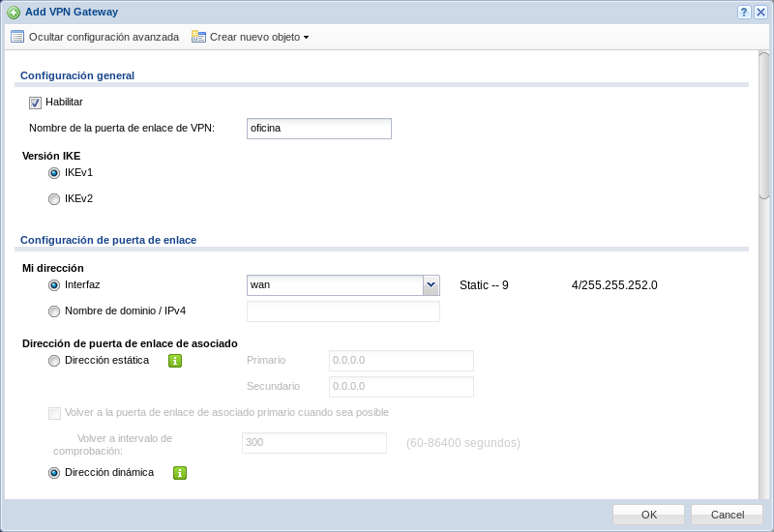
Task: Open the help question mark icon
Action: click(744, 13)
